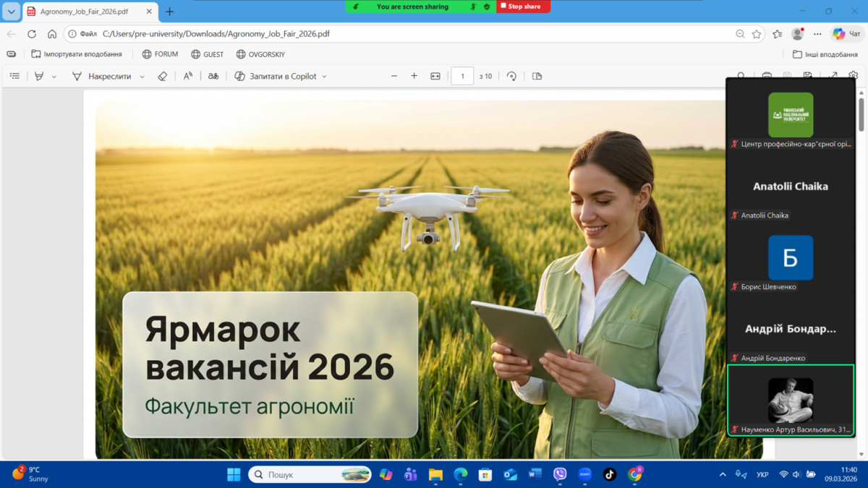Click the Fit to width icon
This screenshot has width=868, height=488.
[x=435, y=76]
